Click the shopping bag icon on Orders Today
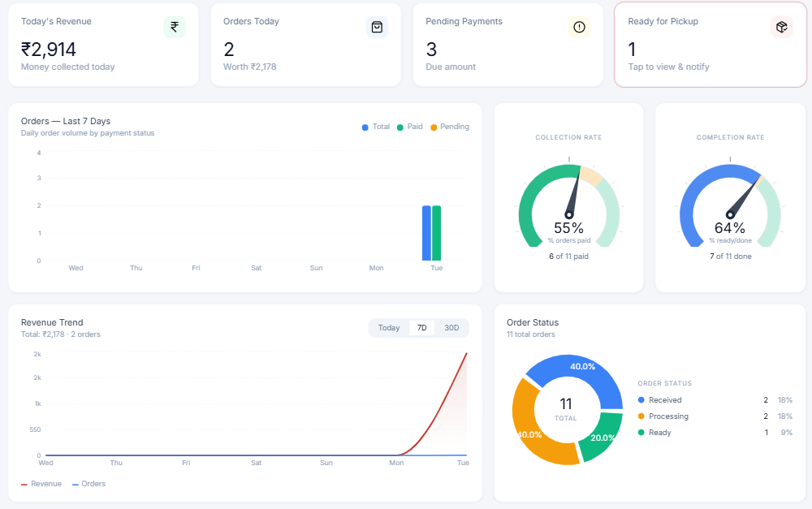Viewport: 812px width, 509px height. (377, 27)
